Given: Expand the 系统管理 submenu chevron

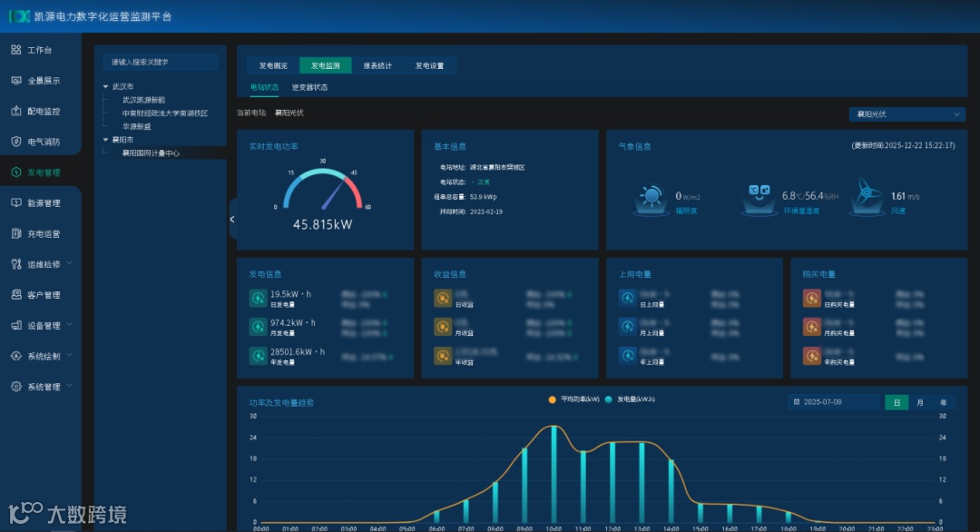Looking at the screenshot, I should pos(69,386).
